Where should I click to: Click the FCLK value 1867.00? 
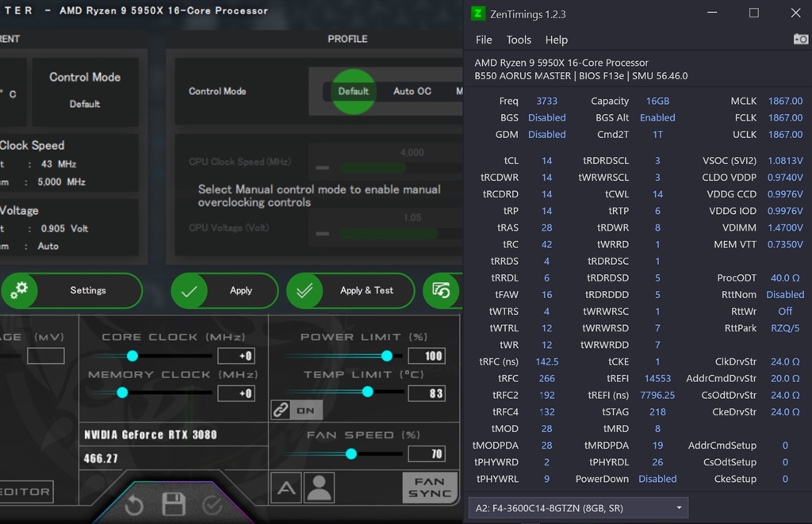[785, 117]
